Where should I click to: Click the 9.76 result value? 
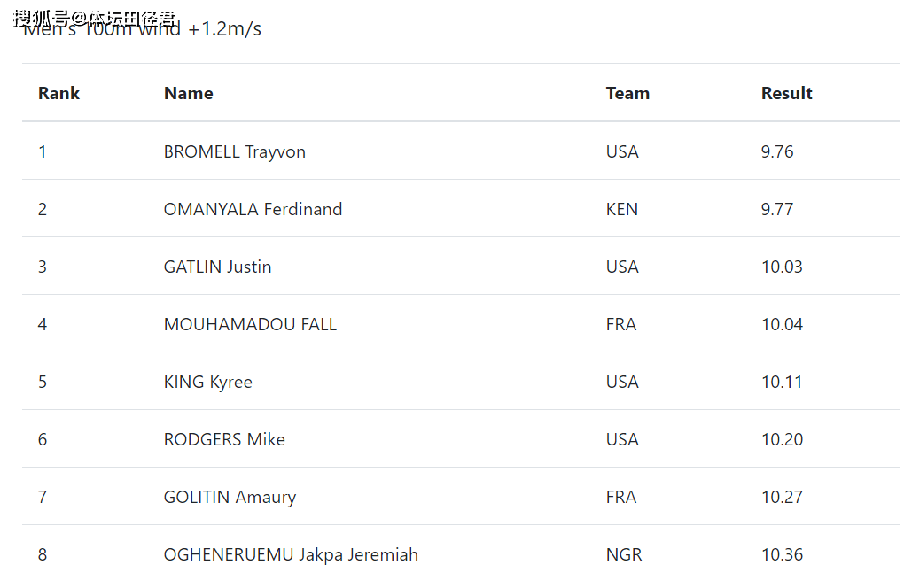(x=777, y=151)
